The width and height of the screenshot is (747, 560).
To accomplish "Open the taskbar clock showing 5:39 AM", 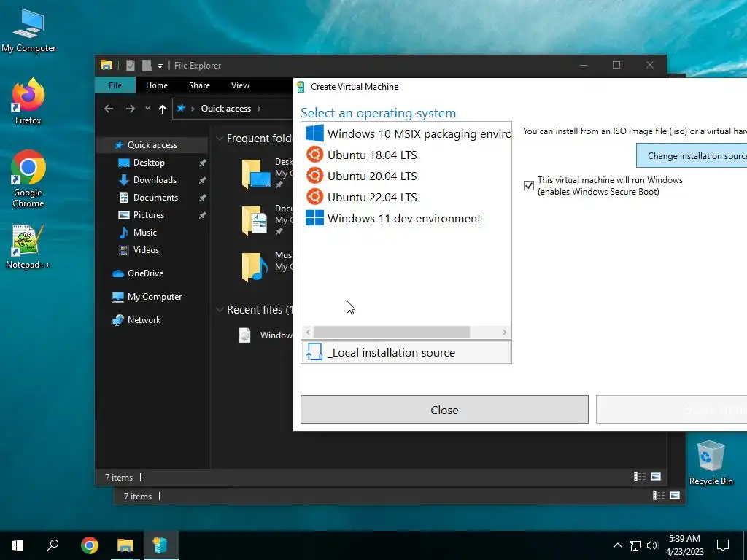I will click(x=684, y=545).
